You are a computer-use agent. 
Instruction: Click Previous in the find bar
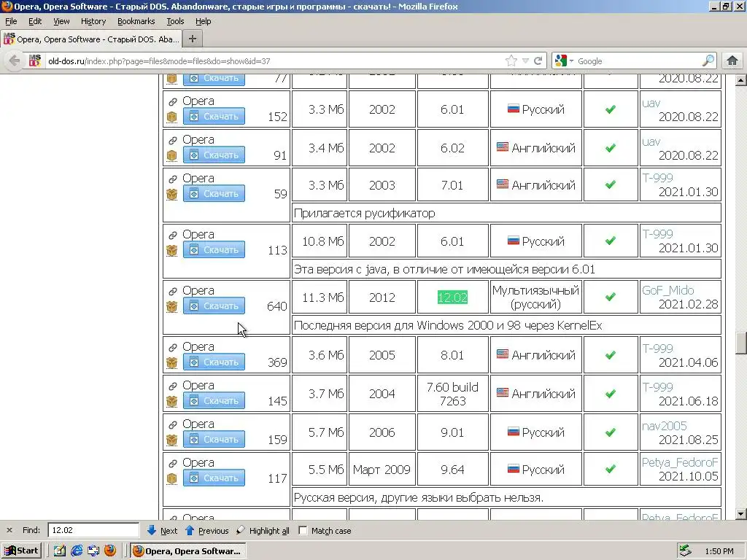[206, 530]
